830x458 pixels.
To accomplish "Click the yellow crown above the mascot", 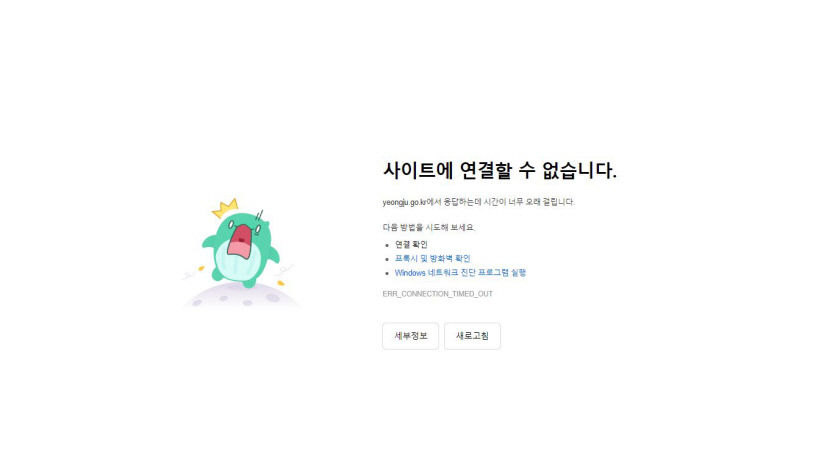I will [x=225, y=208].
